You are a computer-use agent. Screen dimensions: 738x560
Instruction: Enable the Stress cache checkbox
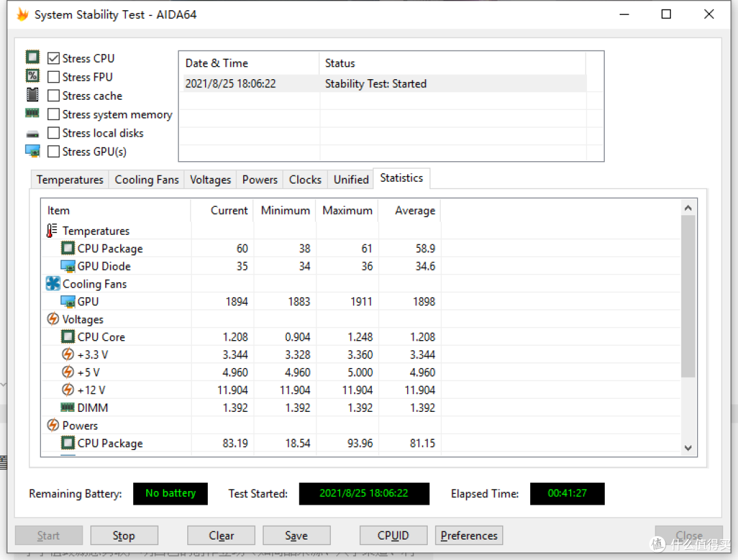pos(54,96)
